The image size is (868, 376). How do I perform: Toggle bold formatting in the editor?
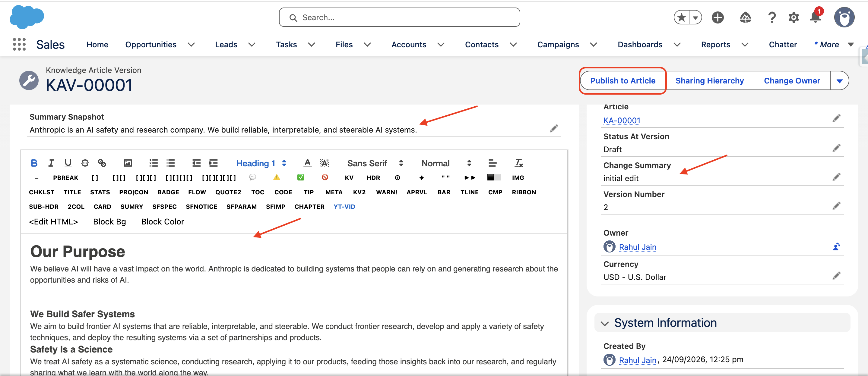34,163
